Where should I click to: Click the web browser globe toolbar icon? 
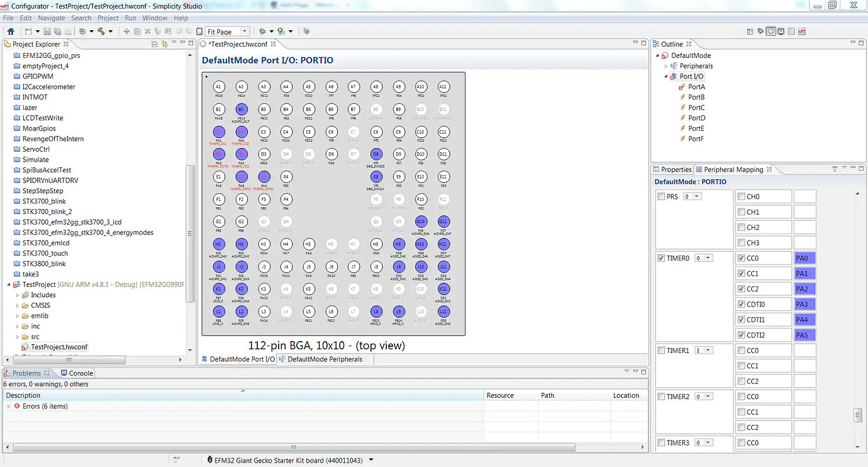coord(82,30)
